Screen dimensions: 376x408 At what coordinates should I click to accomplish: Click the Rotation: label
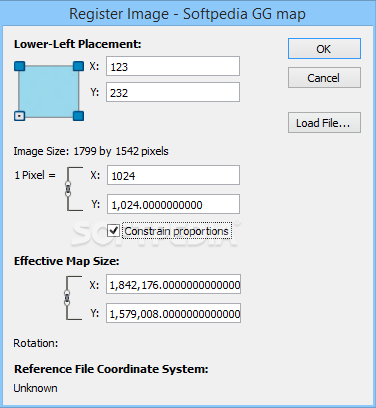click(x=36, y=343)
